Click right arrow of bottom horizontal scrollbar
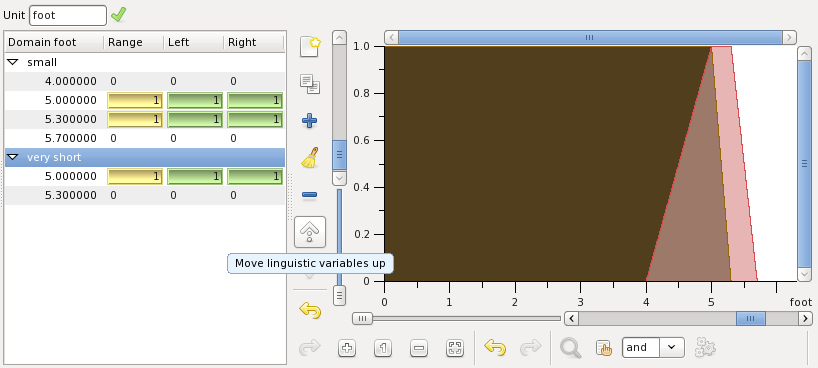The width and height of the screenshot is (818, 368). 806,318
